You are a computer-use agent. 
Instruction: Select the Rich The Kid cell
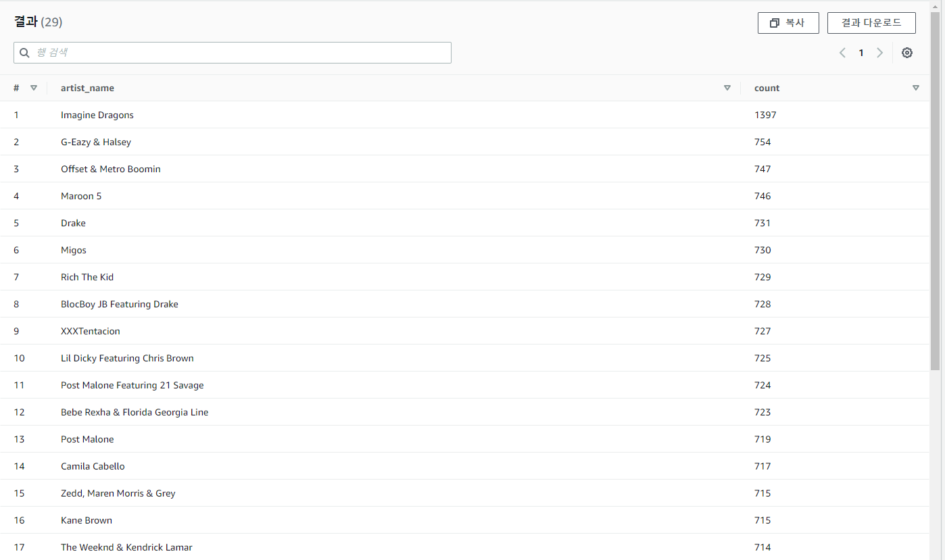(x=87, y=277)
